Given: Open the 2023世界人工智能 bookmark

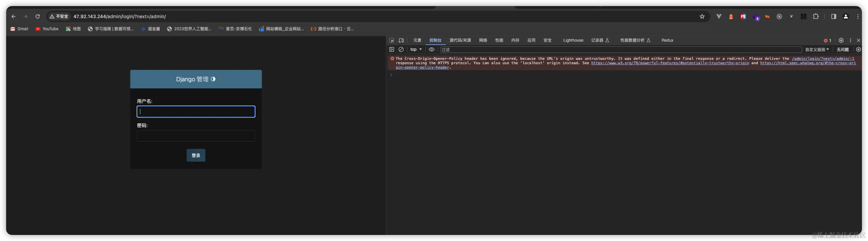Looking at the screenshot, I should (189, 29).
